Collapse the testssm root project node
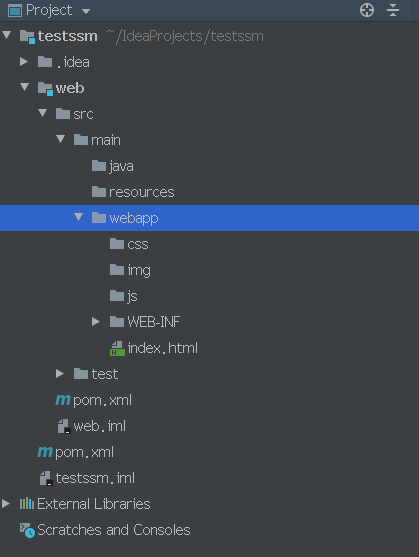The width and height of the screenshot is (419, 557). [7, 35]
